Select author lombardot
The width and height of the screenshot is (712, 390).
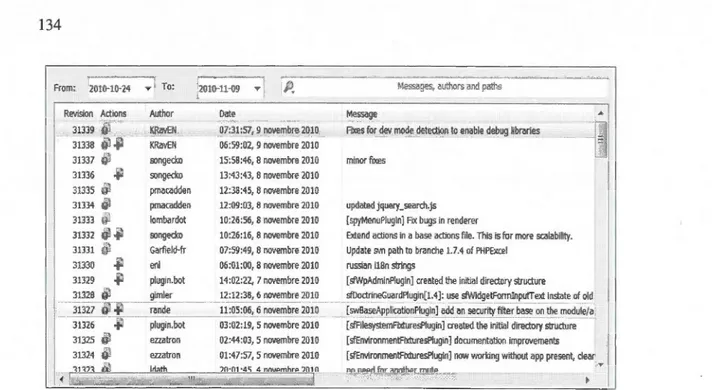pyautogui.click(x=168, y=220)
